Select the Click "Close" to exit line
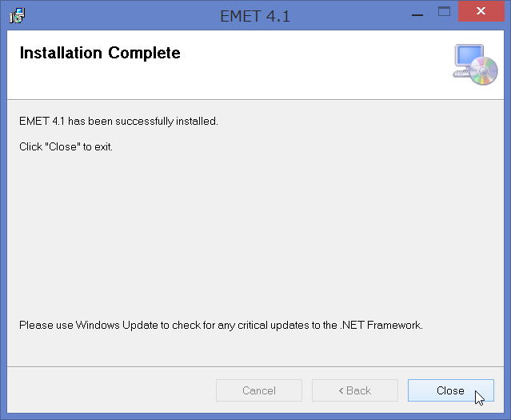Image resolution: width=511 pixels, height=420 pixels. coord(66,146)
